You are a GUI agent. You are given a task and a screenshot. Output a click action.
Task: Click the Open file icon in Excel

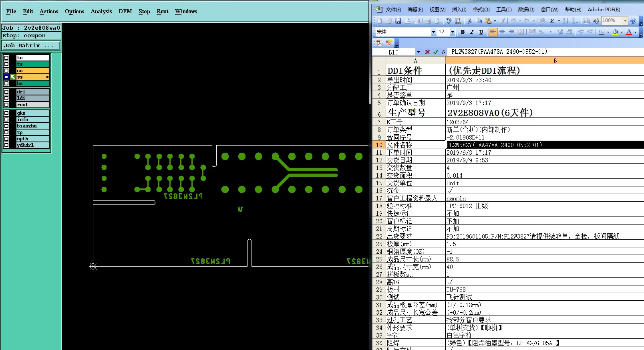click(x=388, y=21)
